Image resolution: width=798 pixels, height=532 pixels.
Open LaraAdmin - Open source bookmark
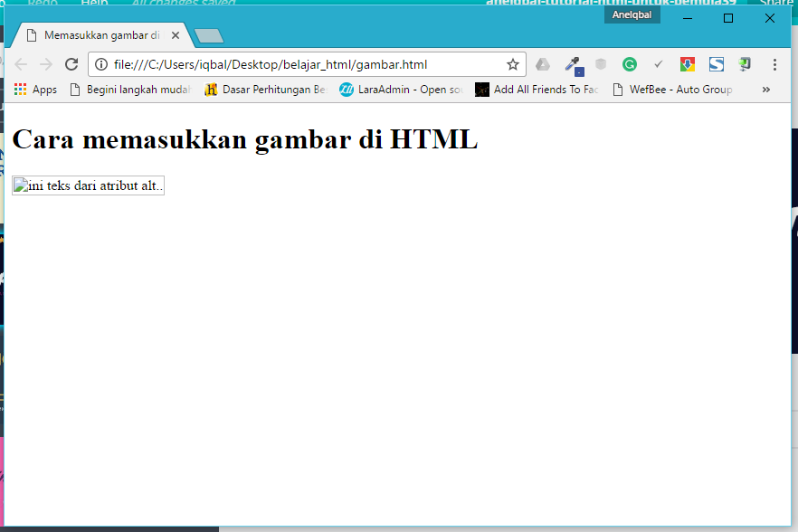click(x=401, y=90)
